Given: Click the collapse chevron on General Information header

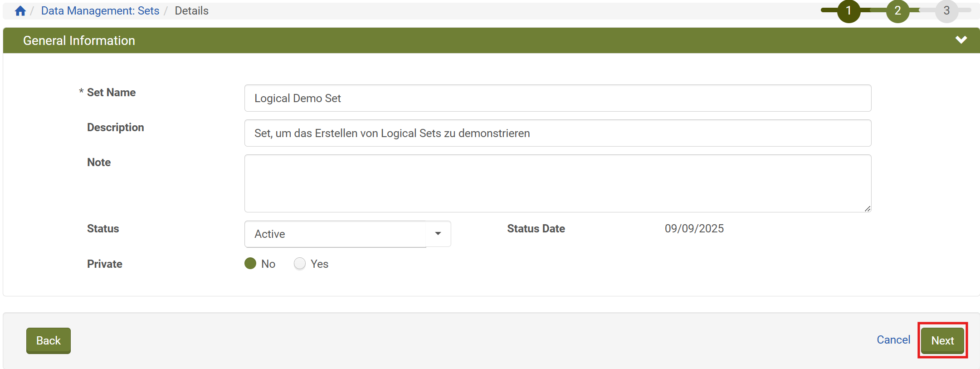Looking at the screenshot, I should pyautogui.click(x=961, y=40).
